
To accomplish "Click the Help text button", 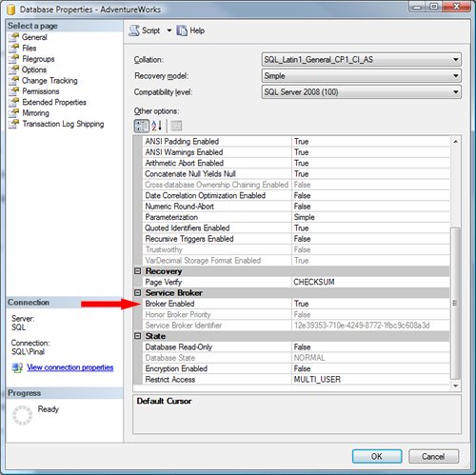I will click(x=197, y=30).
